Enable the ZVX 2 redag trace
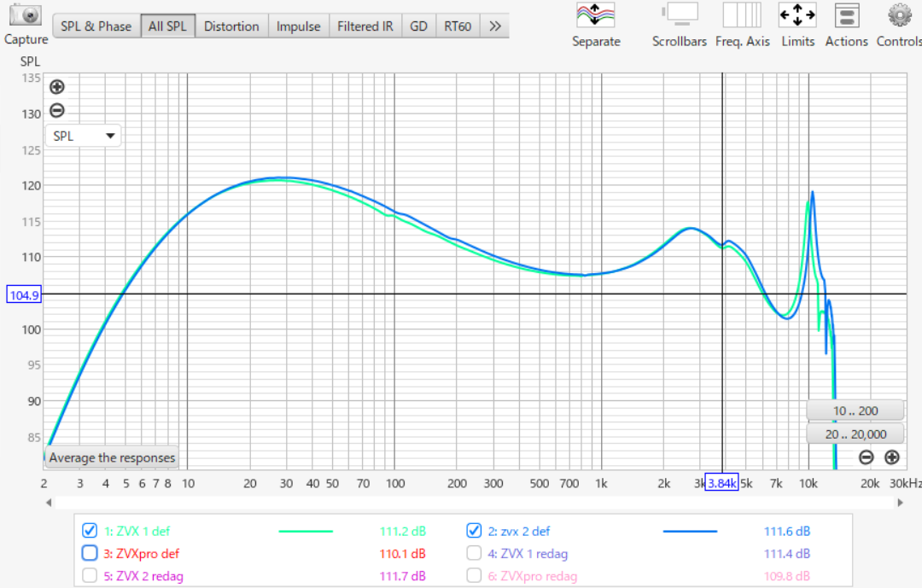 (90, 575)
